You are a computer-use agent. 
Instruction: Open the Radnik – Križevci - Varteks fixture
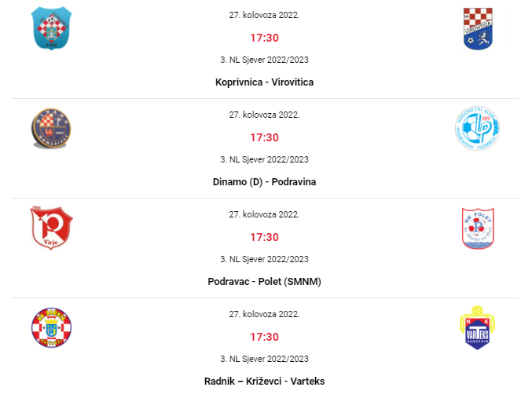pyautogui.click(x=264, y=382)
